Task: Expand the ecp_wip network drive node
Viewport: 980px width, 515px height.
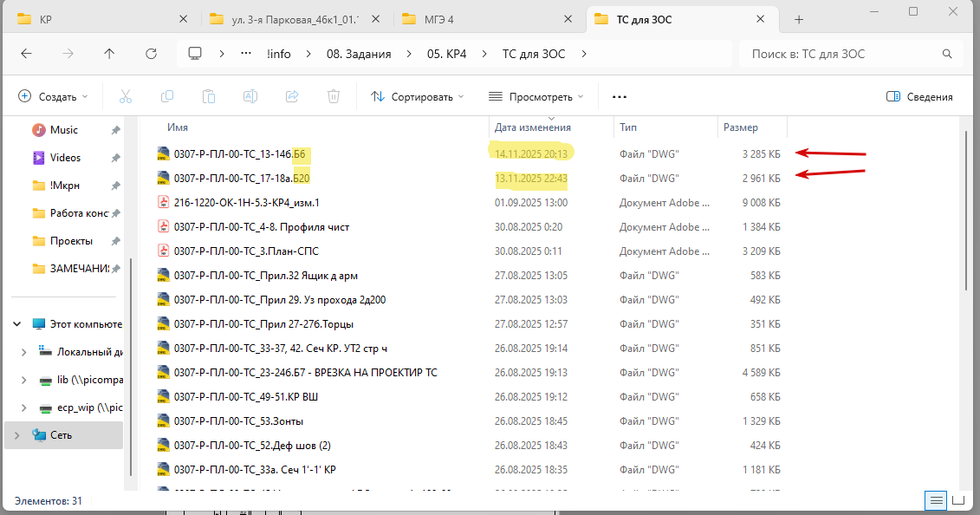Action: [23, 407]
